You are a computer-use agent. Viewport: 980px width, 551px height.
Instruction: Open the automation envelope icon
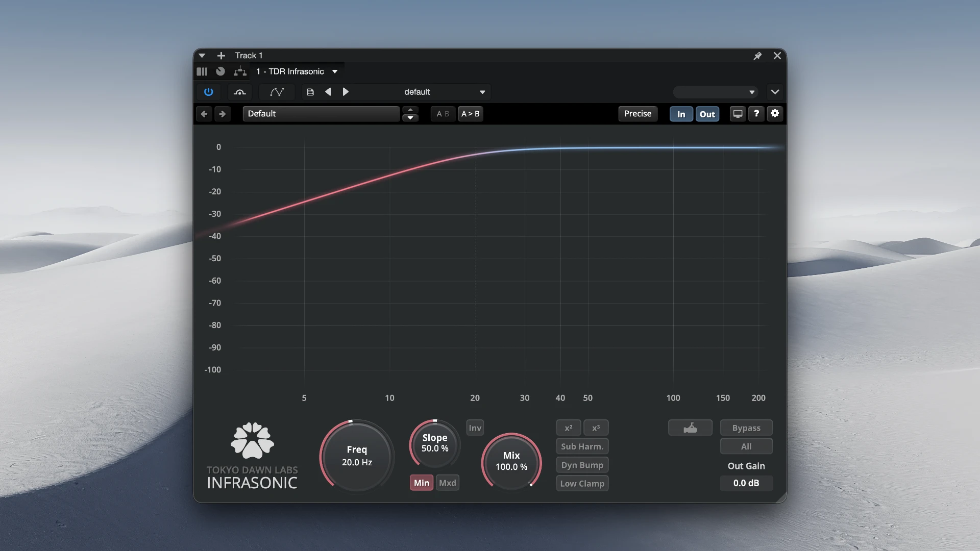point(277,92)
